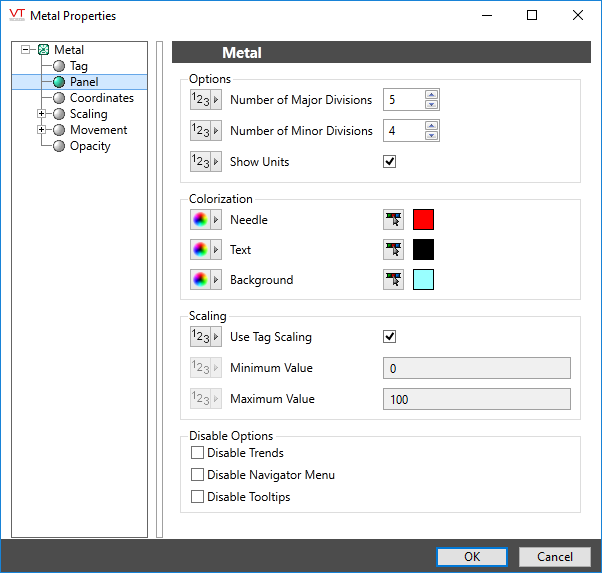Screen dimensions: 602x573
Task: Click the Use Tag Scaling data source icon
Action: coord(205,337)
